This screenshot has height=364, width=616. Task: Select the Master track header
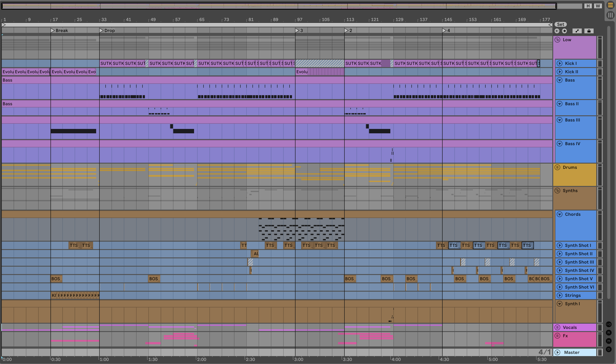pos(572,352)
